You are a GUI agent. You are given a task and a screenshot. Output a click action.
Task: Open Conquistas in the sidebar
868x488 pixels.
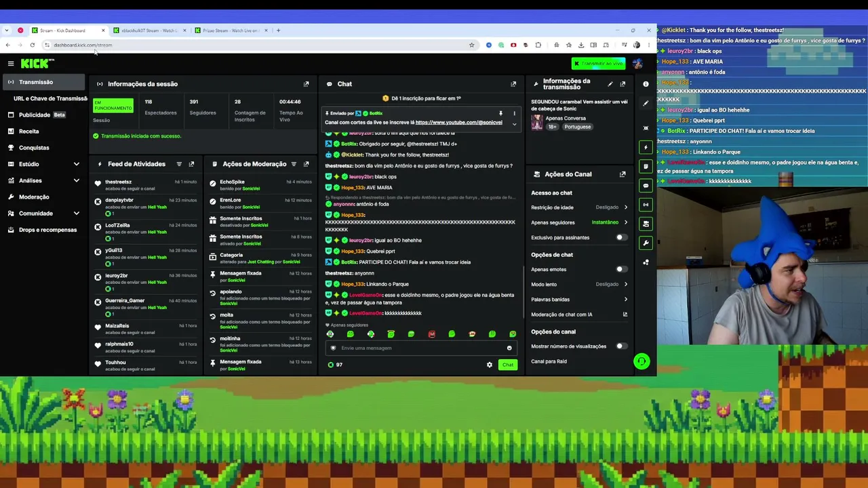[x=44, y=148]
